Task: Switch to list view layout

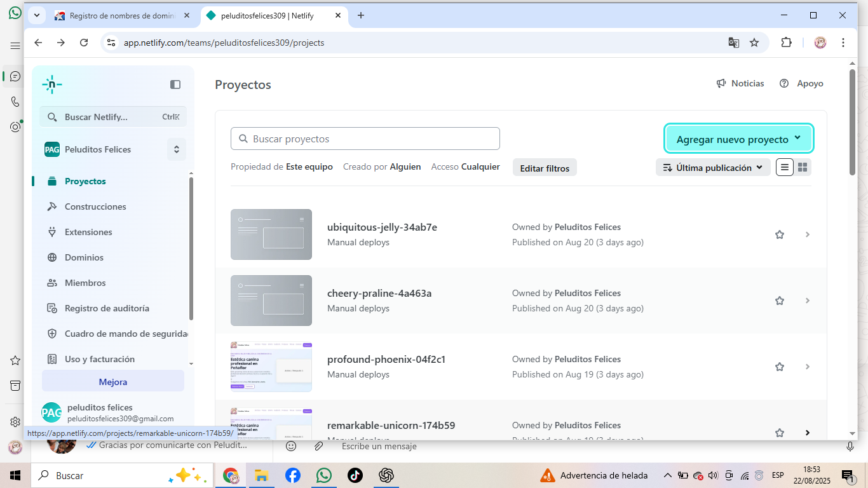Action: (x=785, y=167)
